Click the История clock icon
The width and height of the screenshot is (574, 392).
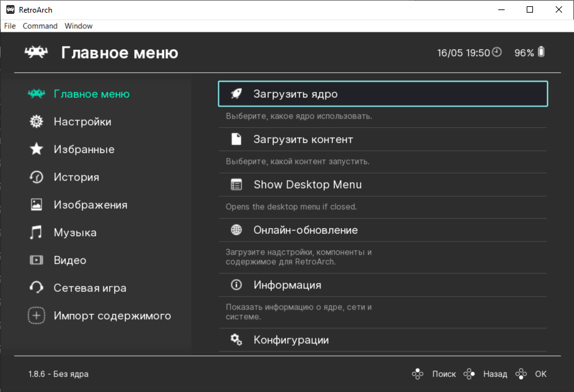(36, 177)
